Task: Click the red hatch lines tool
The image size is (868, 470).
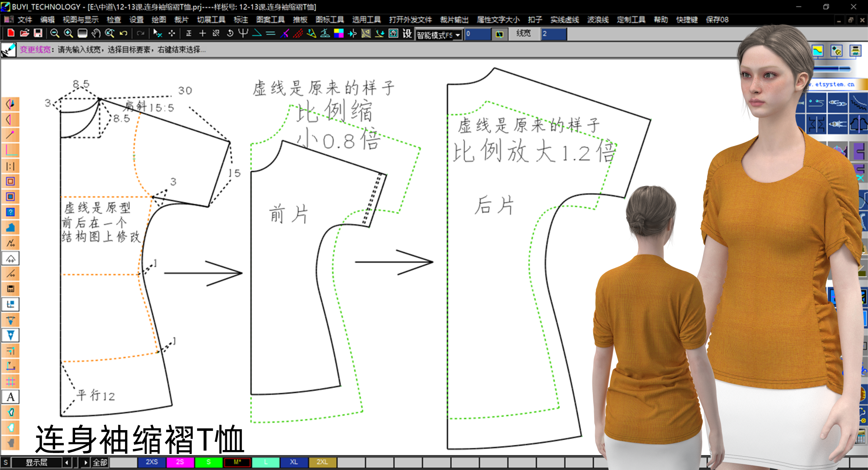Action: click(x=298, y=33)
